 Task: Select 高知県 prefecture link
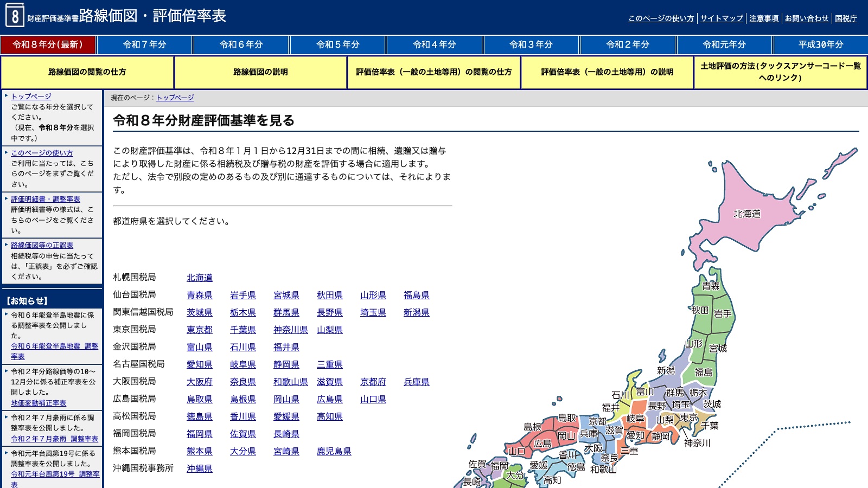[x=330, y=416]
